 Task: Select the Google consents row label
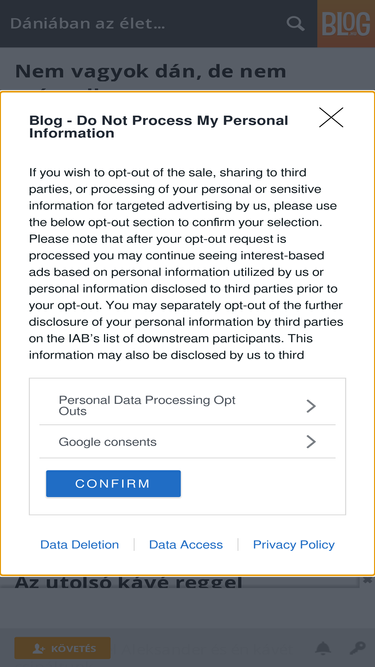[x=108, y=442]
